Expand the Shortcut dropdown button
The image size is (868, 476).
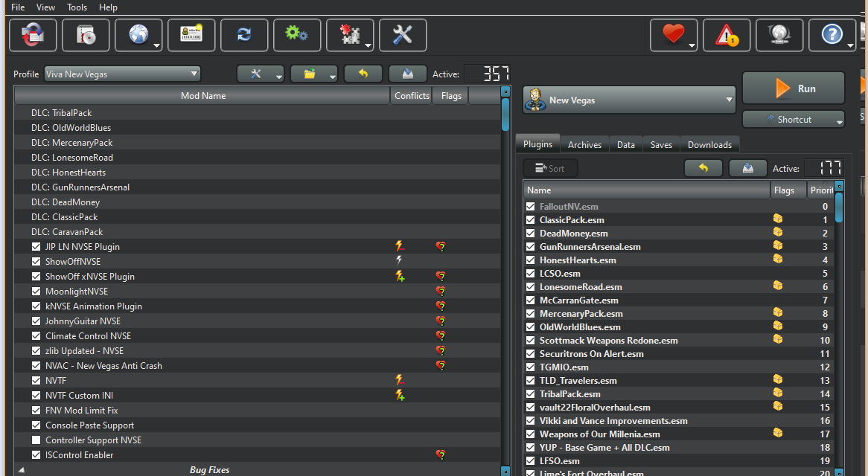tap(794, 120)
